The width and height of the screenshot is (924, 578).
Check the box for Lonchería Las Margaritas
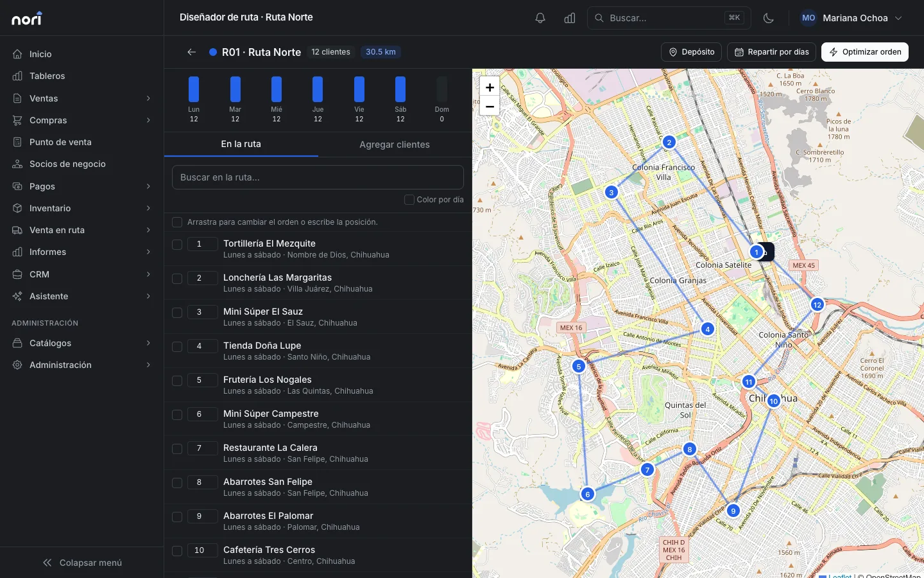pos(177,278)
